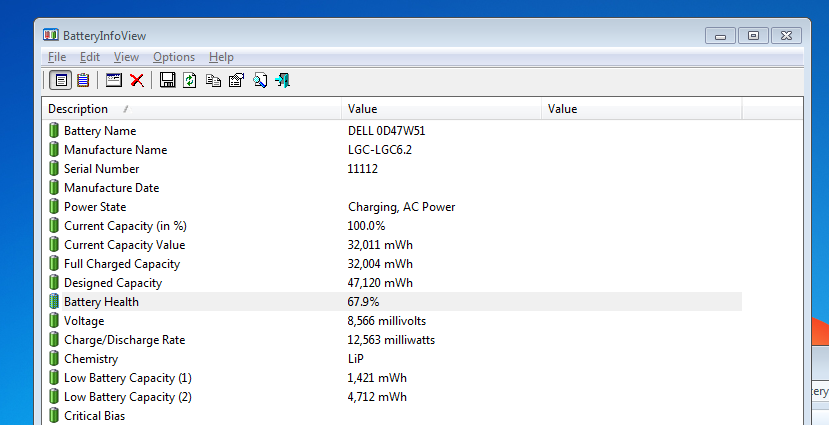Open the Options menu

tap(174, 57)
